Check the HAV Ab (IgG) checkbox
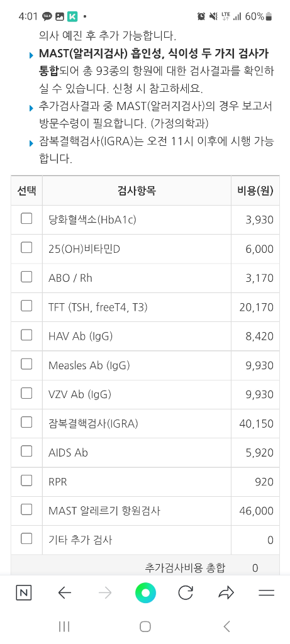Image resolution: width=290 pixels, height=644 pixels. click(26, 335)
